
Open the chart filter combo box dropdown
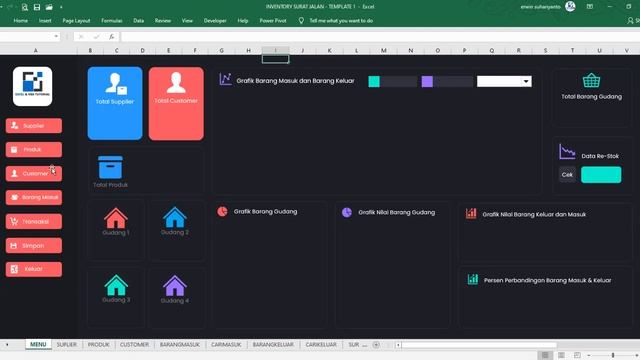pyautogui.click(x=526, y=81)
